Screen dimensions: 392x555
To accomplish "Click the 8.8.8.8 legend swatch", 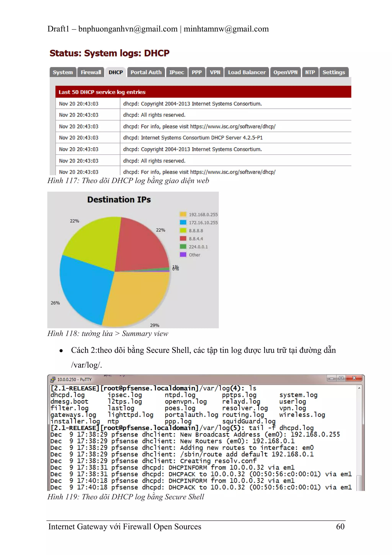I will point(183,231).
